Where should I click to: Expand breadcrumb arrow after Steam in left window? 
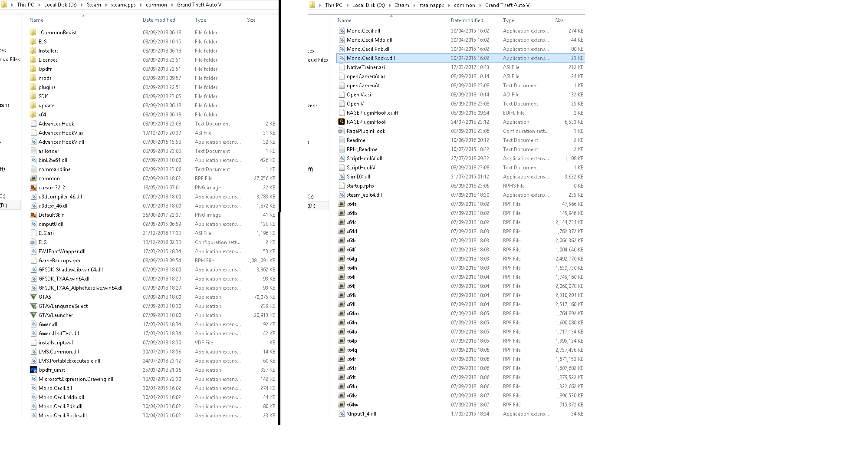tap(106, 5)
